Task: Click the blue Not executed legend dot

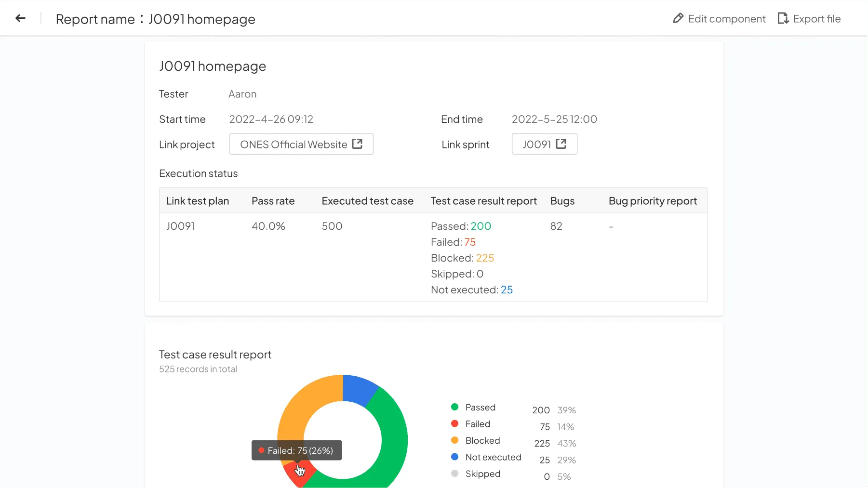Action: (454, 457)
